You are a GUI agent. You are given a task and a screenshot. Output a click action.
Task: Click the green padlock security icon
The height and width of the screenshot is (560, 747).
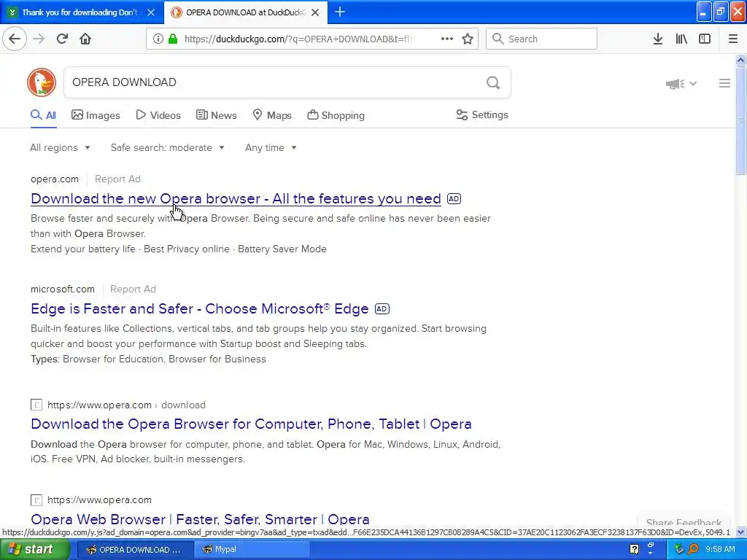(x=173, y=39)
